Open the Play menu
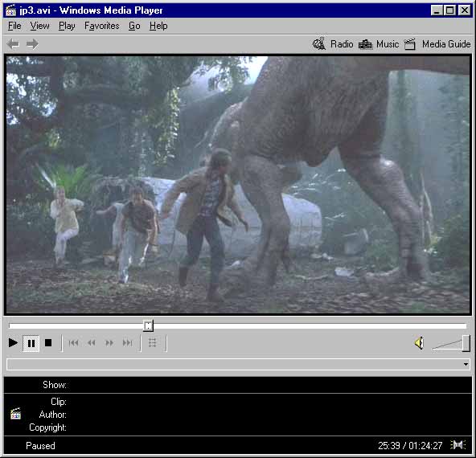 tap(67, 26)
